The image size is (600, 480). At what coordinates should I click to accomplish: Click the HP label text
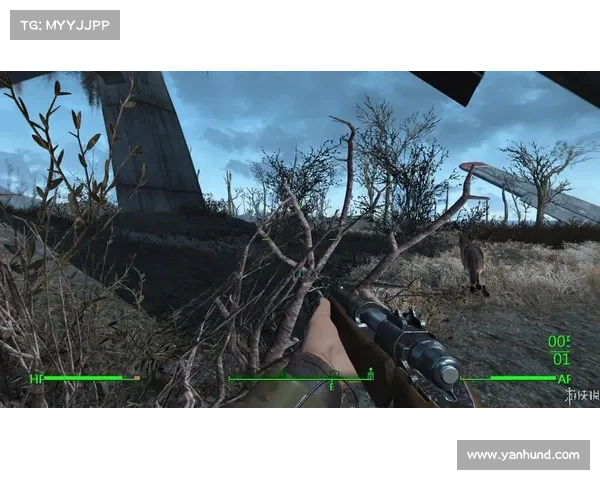(x=37, y=379)
